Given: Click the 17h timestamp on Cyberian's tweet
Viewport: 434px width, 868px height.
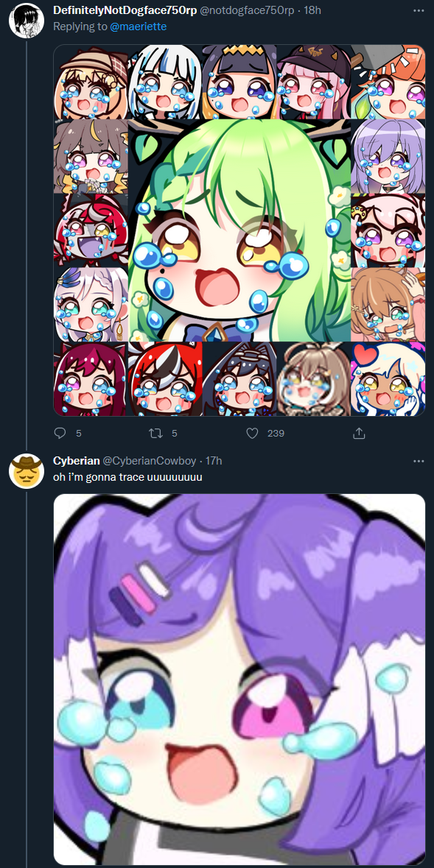Looking at the screenshot, I should (214, 461).
